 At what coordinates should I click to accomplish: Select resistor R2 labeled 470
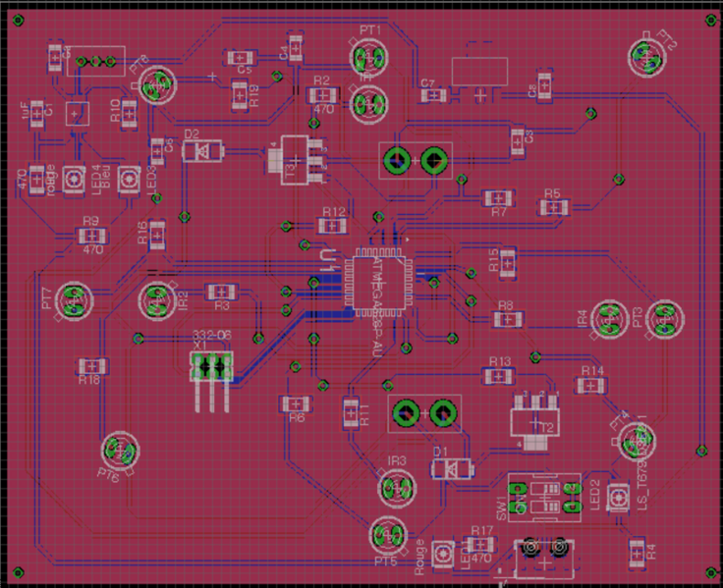(321, 95)
